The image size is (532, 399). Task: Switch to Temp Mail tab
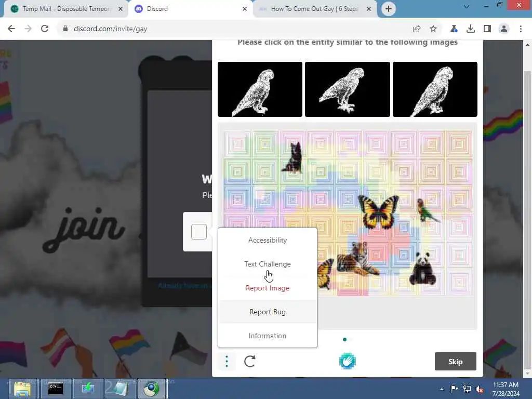66,9
